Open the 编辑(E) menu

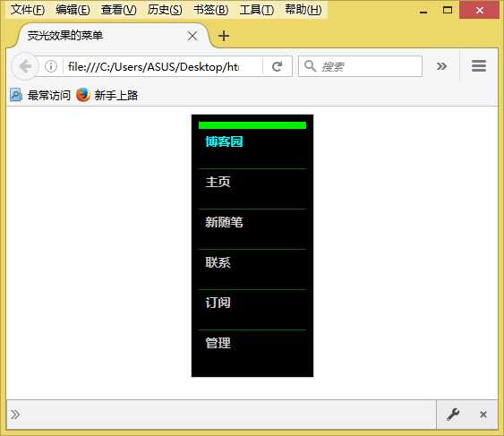tap(73, 10)
